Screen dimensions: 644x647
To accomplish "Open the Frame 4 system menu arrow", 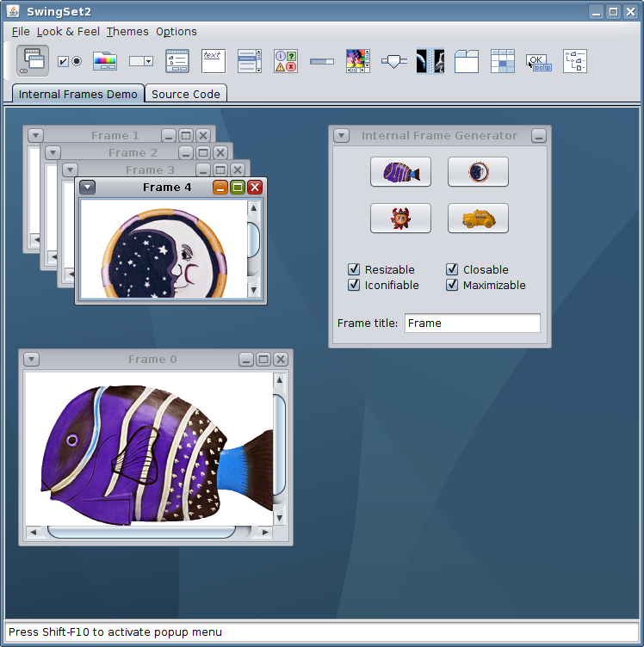I will pyautogui.click(x=88, y=187).
